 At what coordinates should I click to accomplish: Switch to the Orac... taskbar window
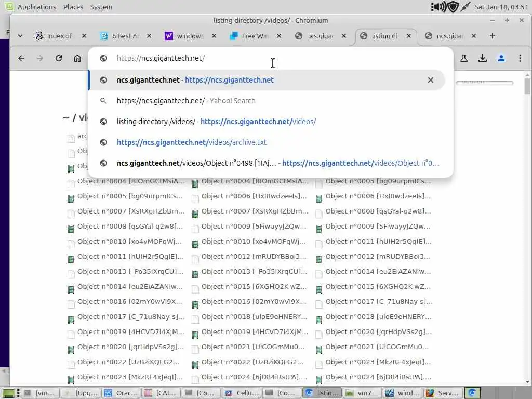[x=121, y=393]
